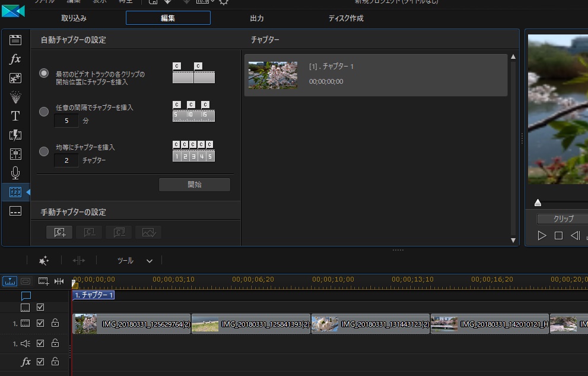This screenshot has width=588, height=376.
Task: Switch to the 出力 tab
Action: point(257,18)
